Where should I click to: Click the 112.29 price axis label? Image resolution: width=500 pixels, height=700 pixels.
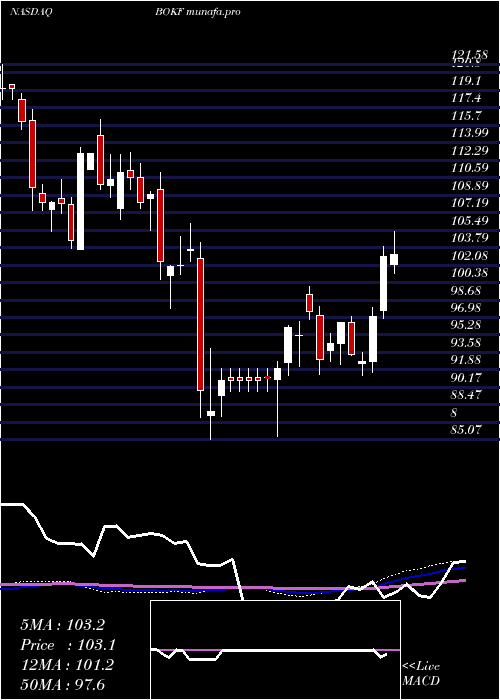470,150
